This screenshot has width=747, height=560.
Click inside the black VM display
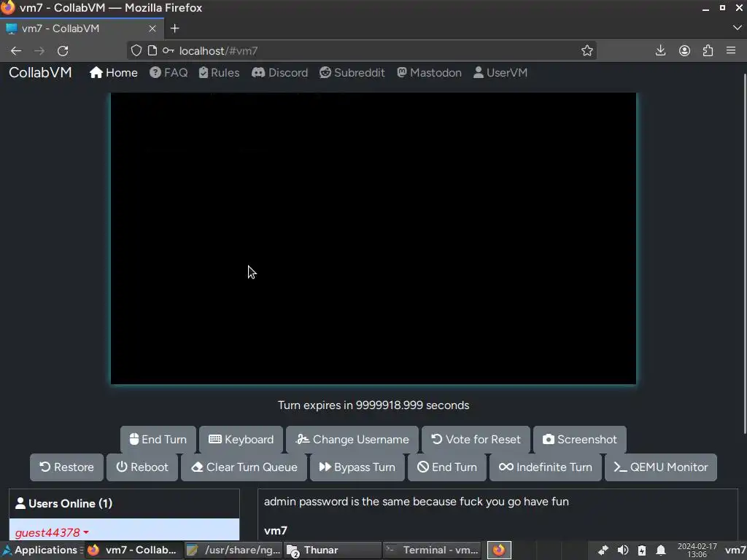[x=373, y=238]
